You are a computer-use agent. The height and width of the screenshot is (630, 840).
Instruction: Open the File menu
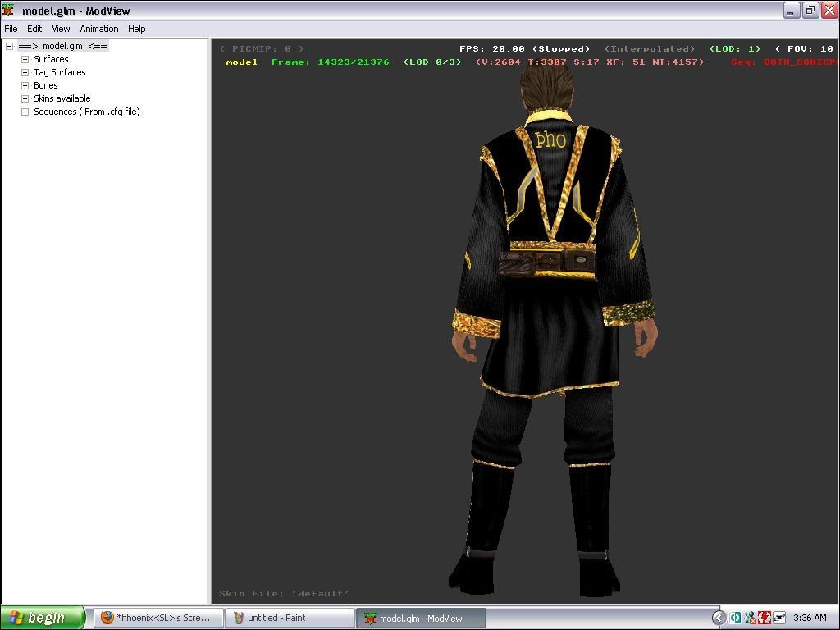coord(11,29)
